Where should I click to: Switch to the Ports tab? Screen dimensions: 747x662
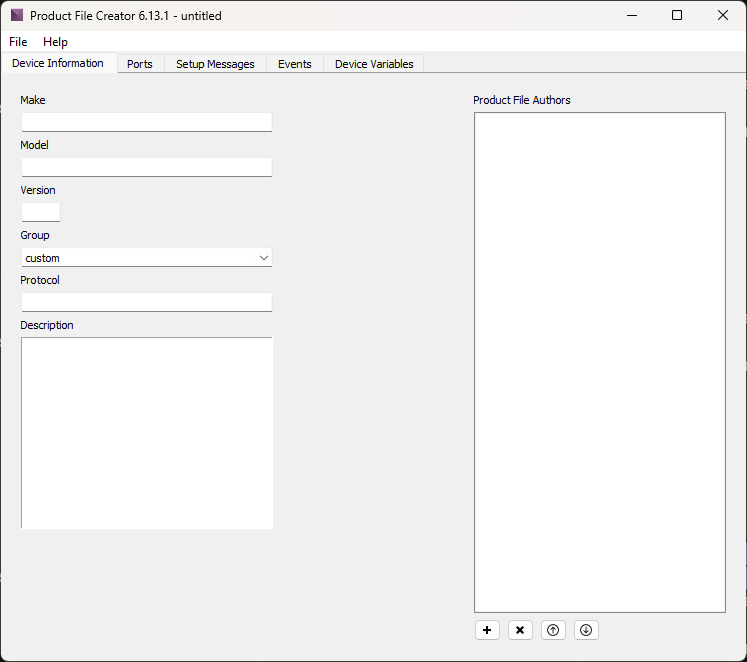140,64
